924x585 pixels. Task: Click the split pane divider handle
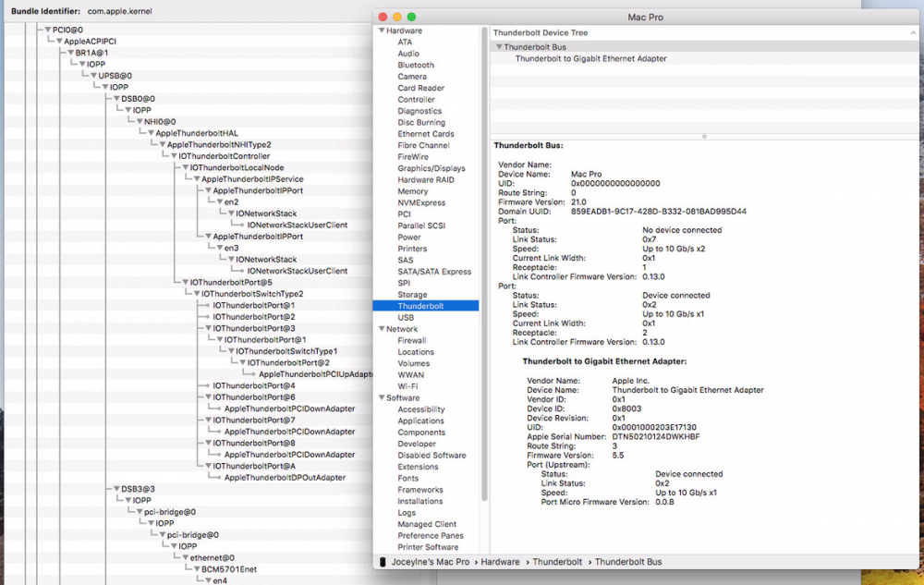pyautogui.click(x=704, y=137)
